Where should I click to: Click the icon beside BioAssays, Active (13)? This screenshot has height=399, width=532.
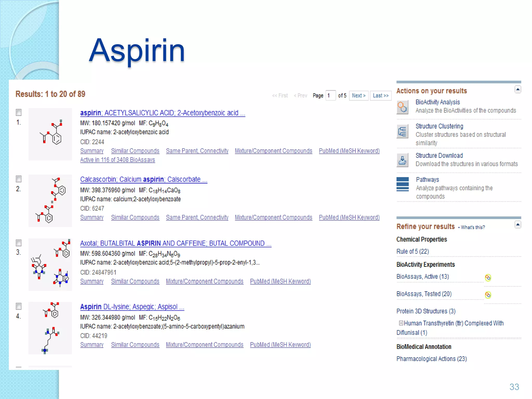(488, 278)
